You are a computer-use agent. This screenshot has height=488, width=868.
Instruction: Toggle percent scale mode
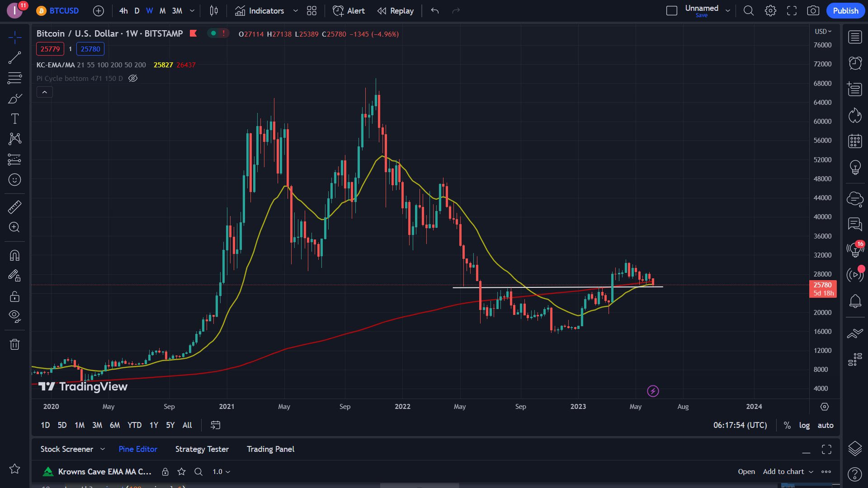point(787,425)
